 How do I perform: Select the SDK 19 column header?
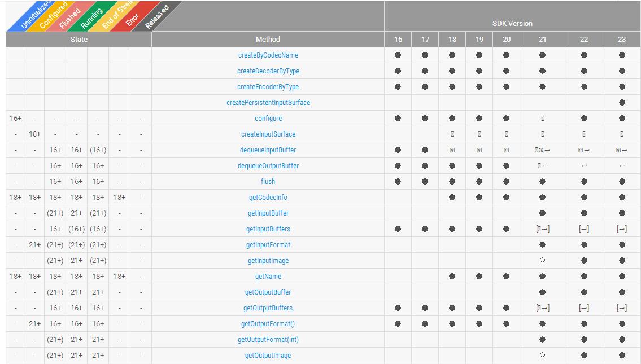tap(479, 39)
